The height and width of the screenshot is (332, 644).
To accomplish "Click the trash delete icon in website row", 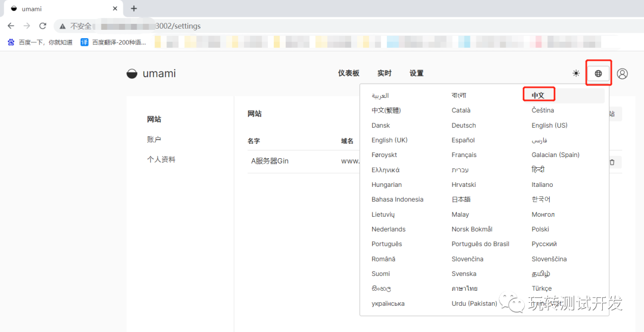I will (x=612, y=162).
